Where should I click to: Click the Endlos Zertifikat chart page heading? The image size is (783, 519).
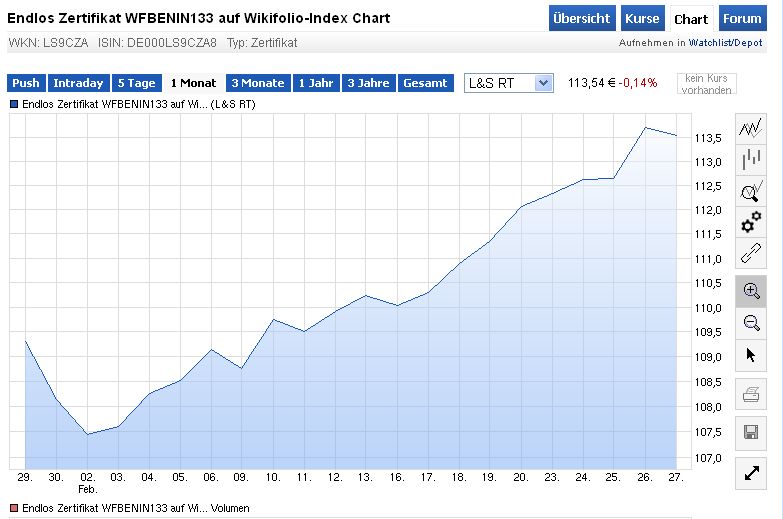click(199, 18)
